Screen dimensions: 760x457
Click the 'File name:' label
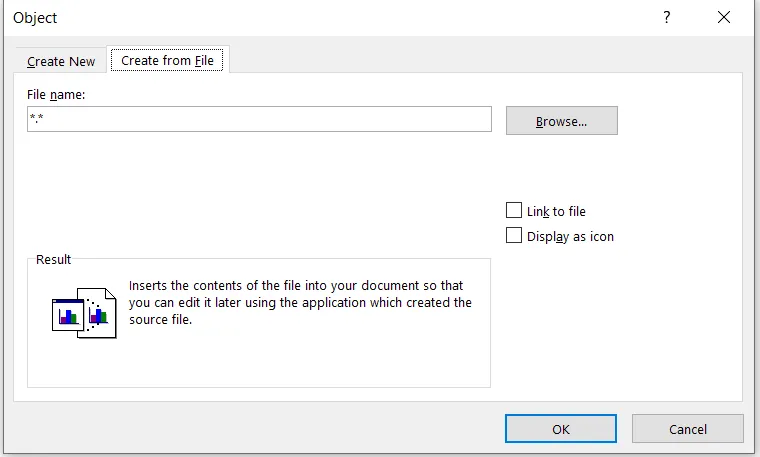pyautogui.click(x=58, y=94)
